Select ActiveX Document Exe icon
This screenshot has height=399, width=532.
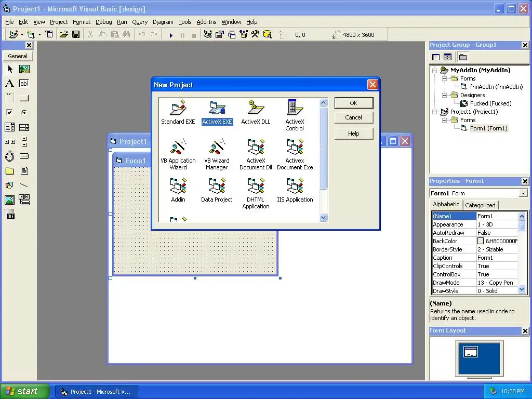coord(295,154)
